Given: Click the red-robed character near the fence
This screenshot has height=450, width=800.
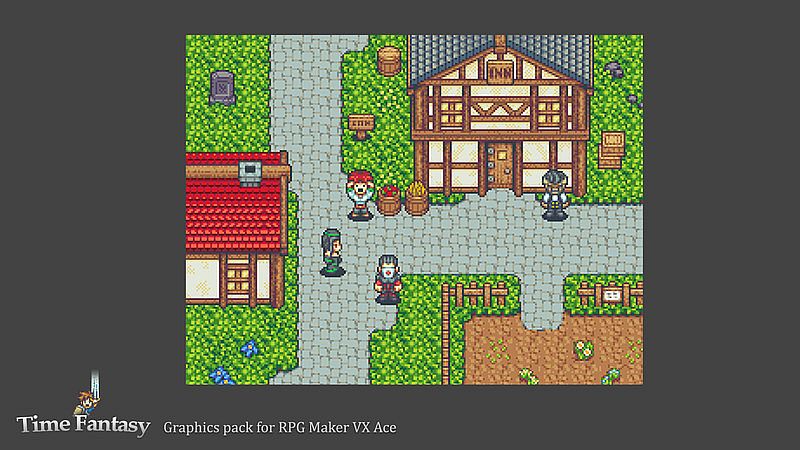Looking at the screenshot, I should point(388,280).
